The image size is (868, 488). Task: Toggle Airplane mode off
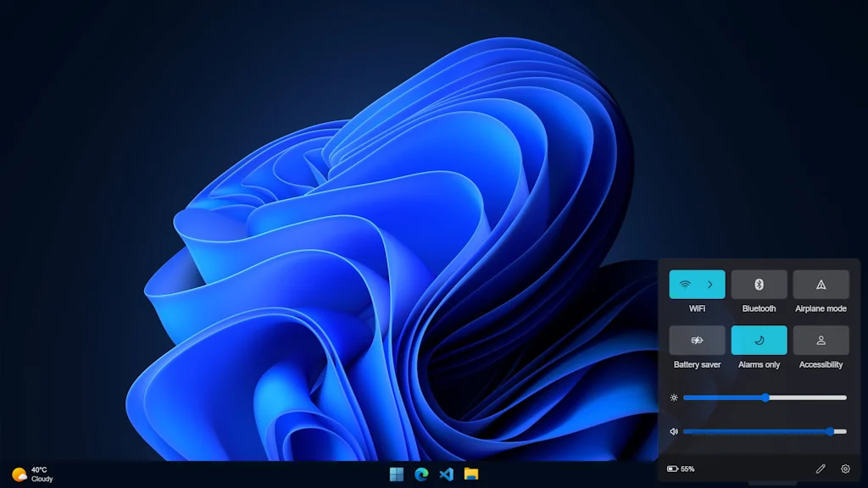pyautogui.click(x=821, y=284)
